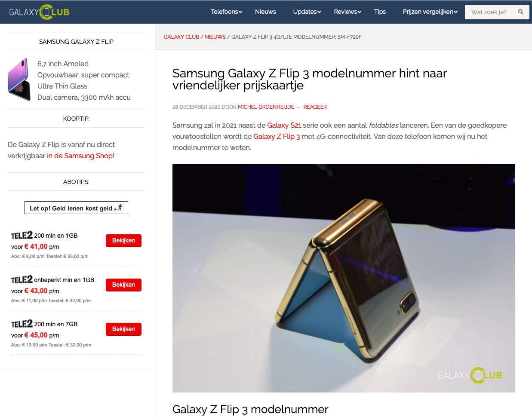This screenshot has height=417, width=532.
Task: Click Tele2 logo of the €41,00 offer
Action: click(22, 235)
